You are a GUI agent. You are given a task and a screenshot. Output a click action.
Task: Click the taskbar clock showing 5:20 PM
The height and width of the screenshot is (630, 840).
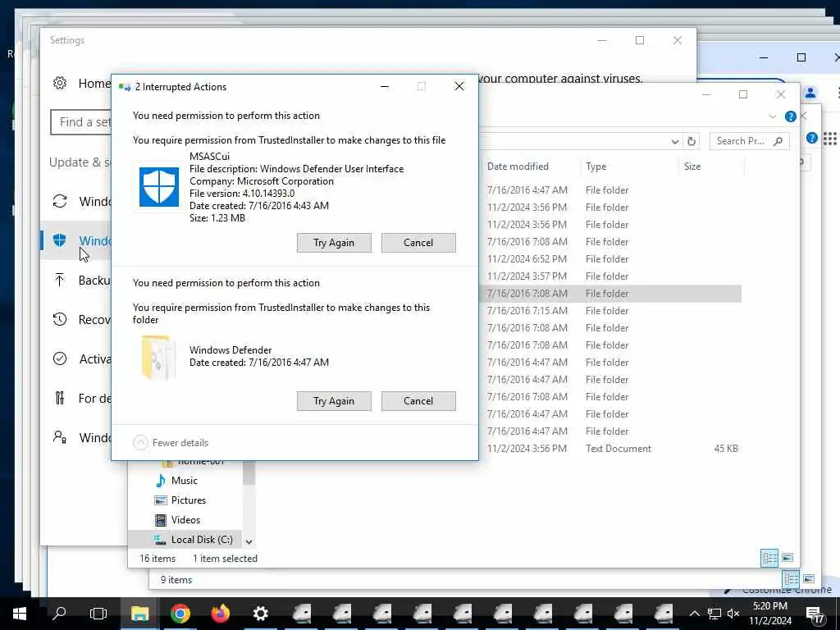tap(769, 614)
